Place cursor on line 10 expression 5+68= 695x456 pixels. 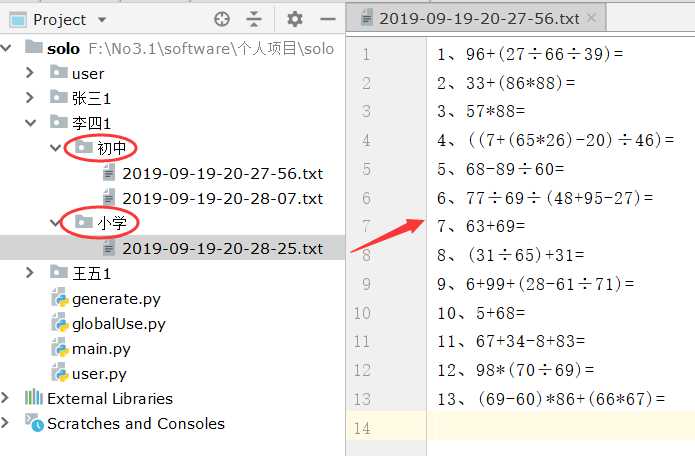[500, 313]
